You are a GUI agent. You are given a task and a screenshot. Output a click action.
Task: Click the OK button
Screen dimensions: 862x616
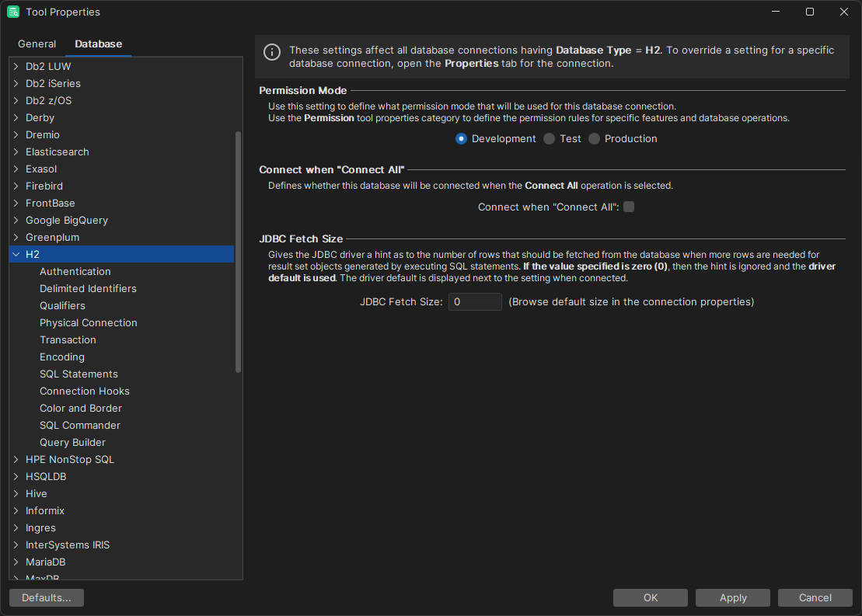click(x=651, y=597)
